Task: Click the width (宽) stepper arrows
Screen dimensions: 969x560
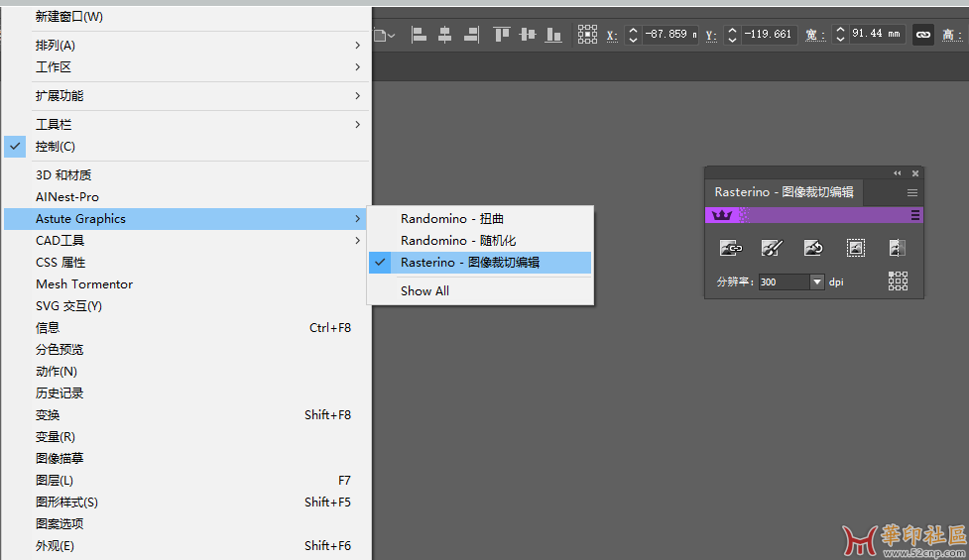Action: pos(840,35)
